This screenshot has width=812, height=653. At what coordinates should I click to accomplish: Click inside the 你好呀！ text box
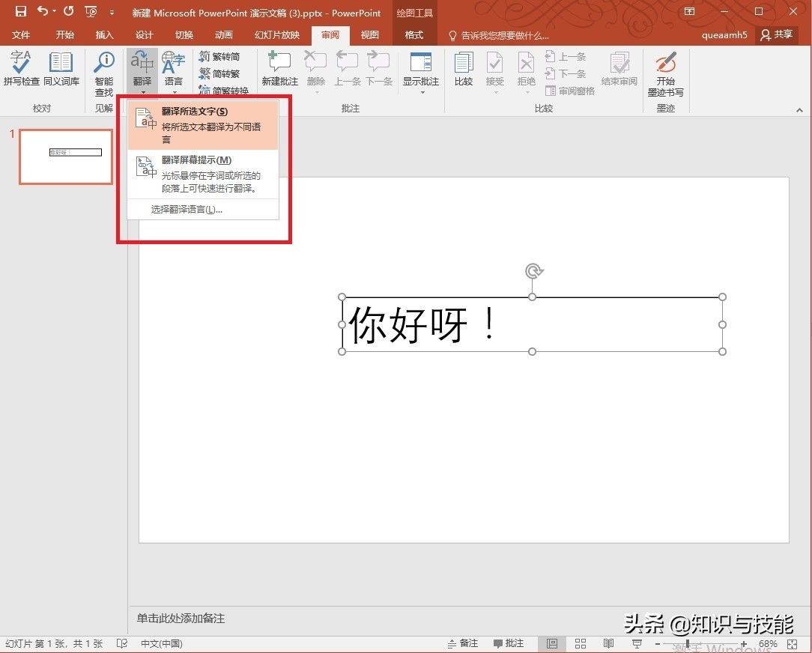click(532, 324)
